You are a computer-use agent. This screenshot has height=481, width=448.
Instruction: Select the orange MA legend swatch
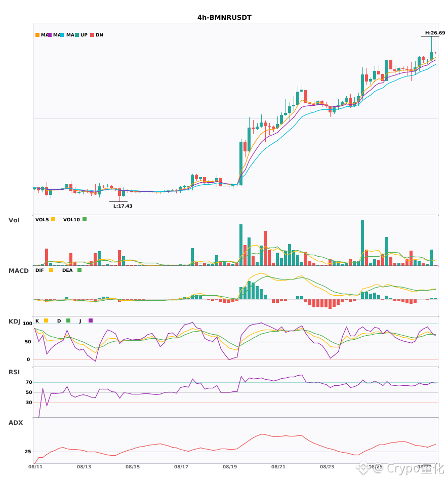[x=37, y=35]
